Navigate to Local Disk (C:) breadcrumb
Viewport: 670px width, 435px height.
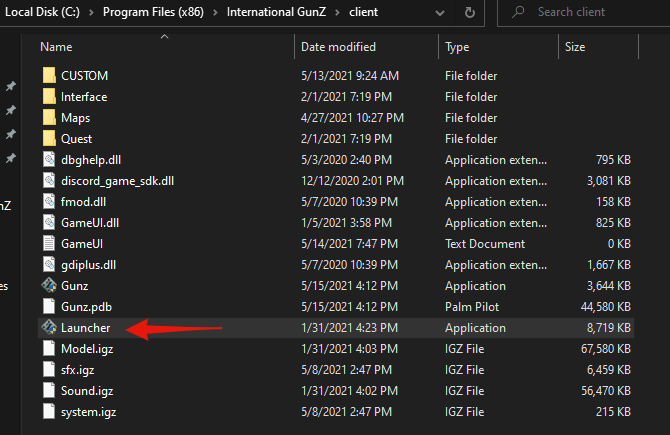[x=41, y=12]
